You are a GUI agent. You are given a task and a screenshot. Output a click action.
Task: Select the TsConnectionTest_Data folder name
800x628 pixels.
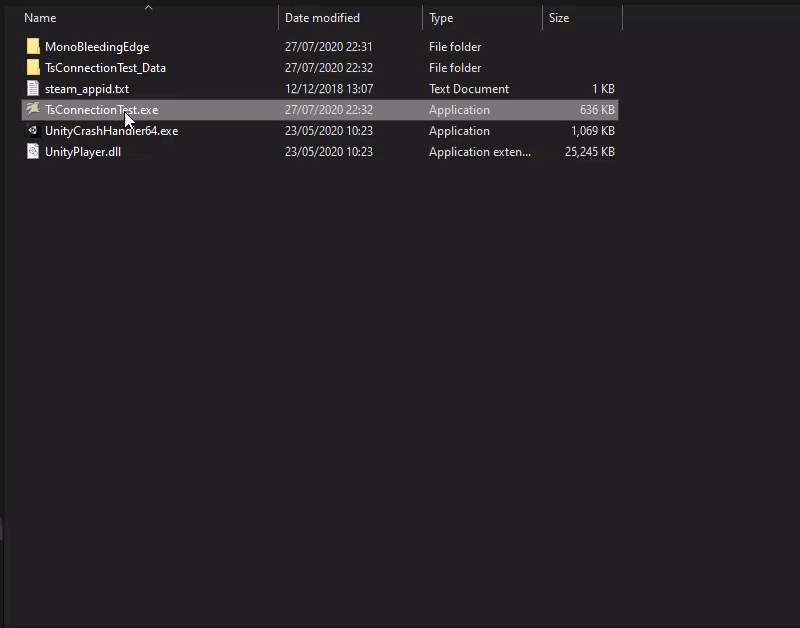coord(105,68)
